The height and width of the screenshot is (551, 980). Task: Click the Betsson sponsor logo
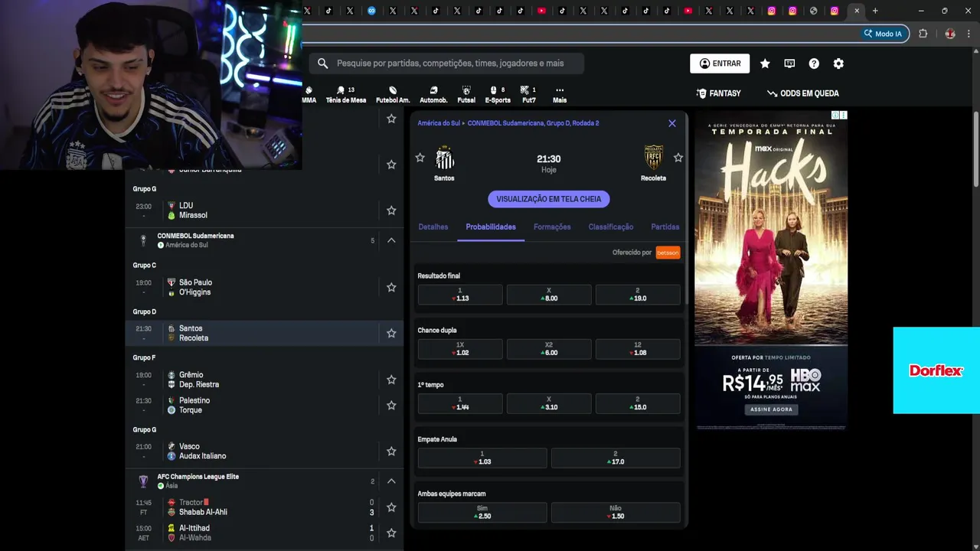tap(668, 253)
